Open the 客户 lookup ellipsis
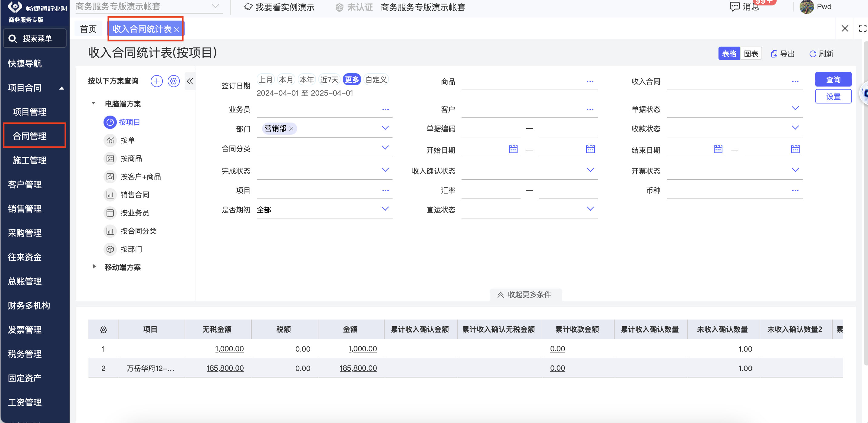Viewport: 868px width, 423px height. point(590,110)
